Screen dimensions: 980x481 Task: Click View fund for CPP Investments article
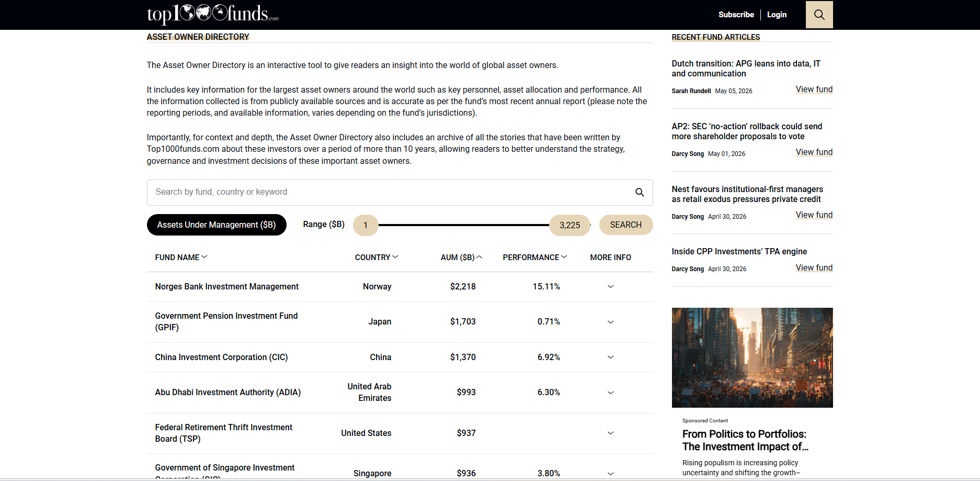click(814, 267)
